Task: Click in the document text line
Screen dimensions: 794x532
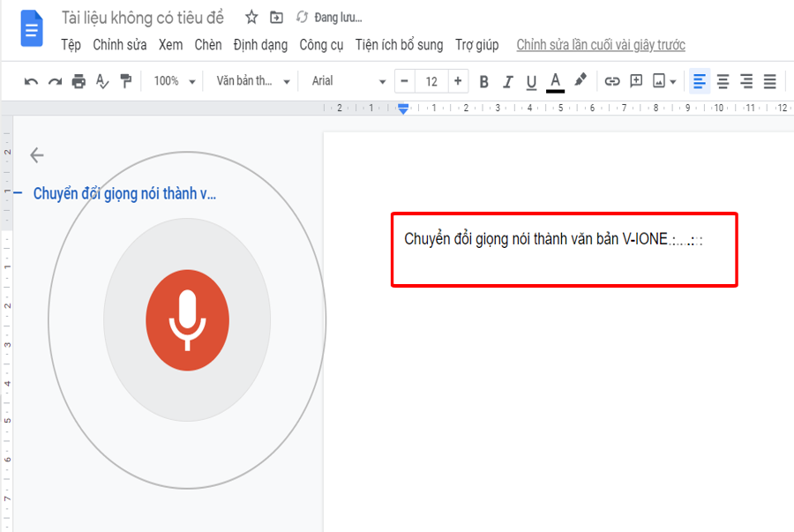Action: click(x=553, y=238)
